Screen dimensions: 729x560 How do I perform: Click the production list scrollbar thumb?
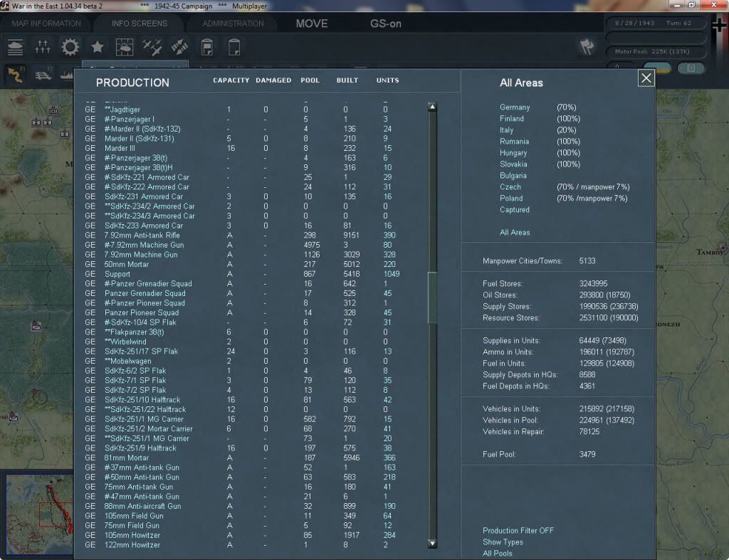(x=432, y=297)
